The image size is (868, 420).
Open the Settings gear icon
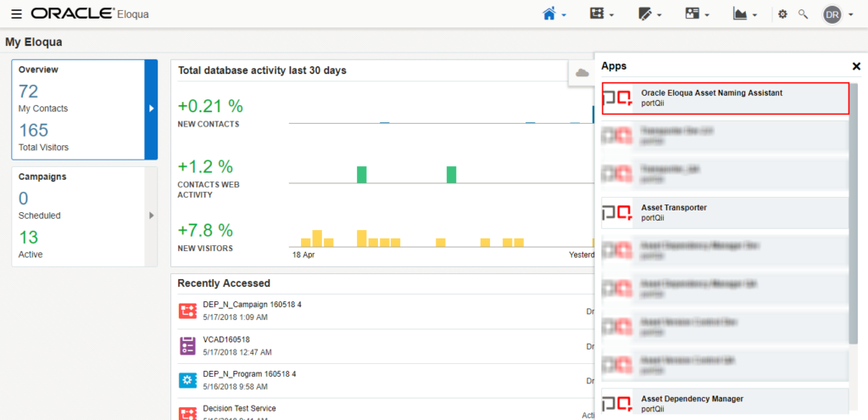tap(782, 14)
